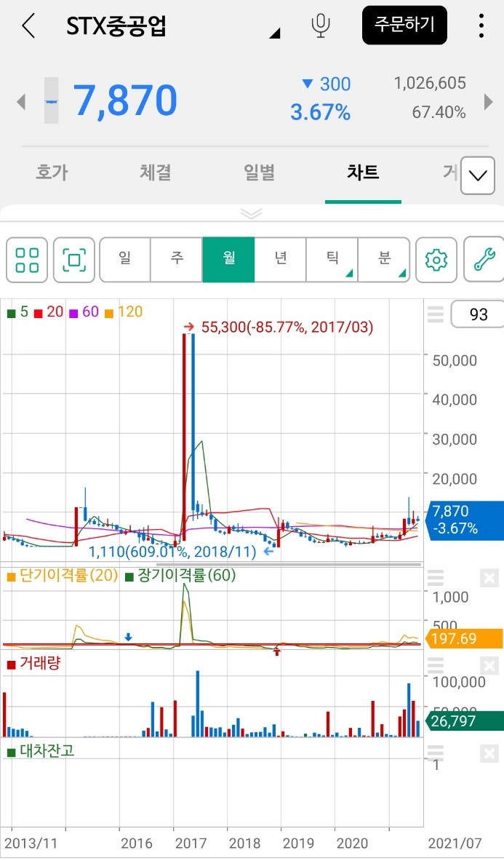Viewport: 504px width, 861px height.
Task: Tap the chart horizontal scrollbar
Action: (x=289, y=565)
